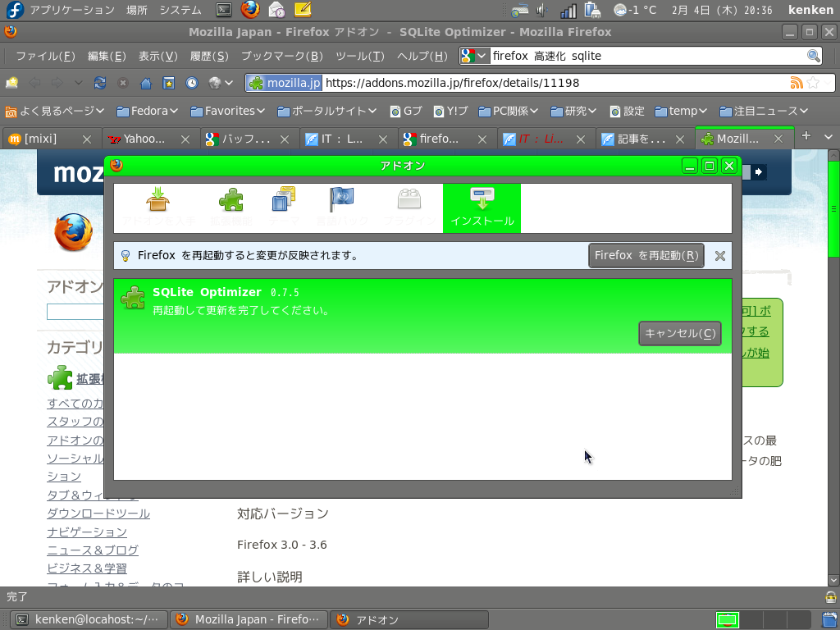The width and height of the screenshot is (840, 630).
Task: Select the 拡張機能 (extensions) puzzle icon
Action: pos(231,199)
